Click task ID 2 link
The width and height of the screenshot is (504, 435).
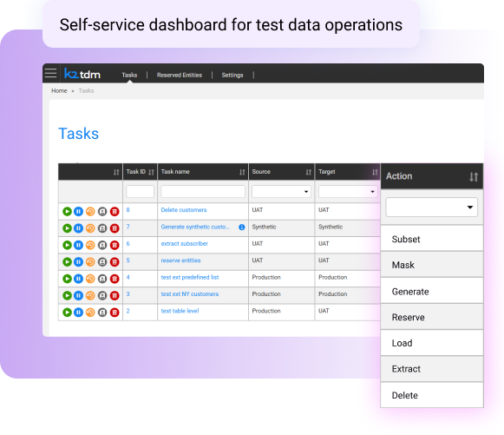tap(128, 311)
